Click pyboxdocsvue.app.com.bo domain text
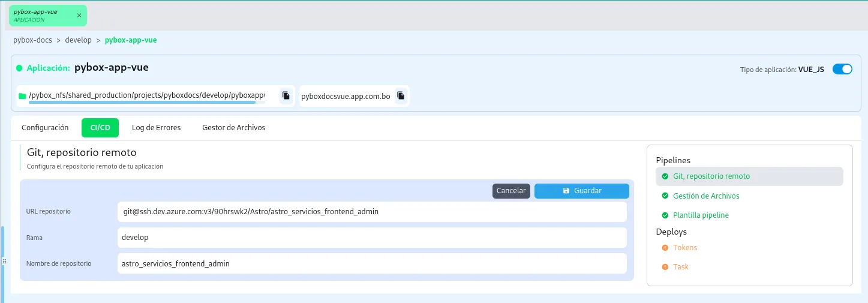 (346, 96)
